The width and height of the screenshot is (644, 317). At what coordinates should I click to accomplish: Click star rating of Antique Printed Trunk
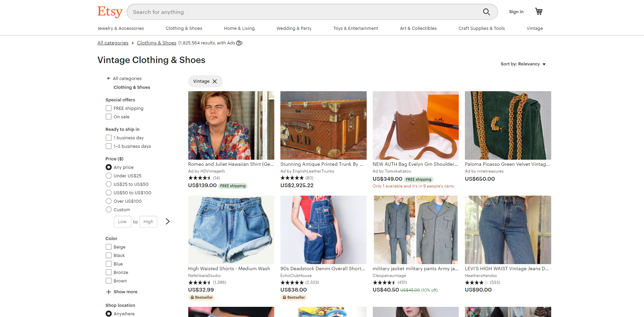(x=292, y=178)
